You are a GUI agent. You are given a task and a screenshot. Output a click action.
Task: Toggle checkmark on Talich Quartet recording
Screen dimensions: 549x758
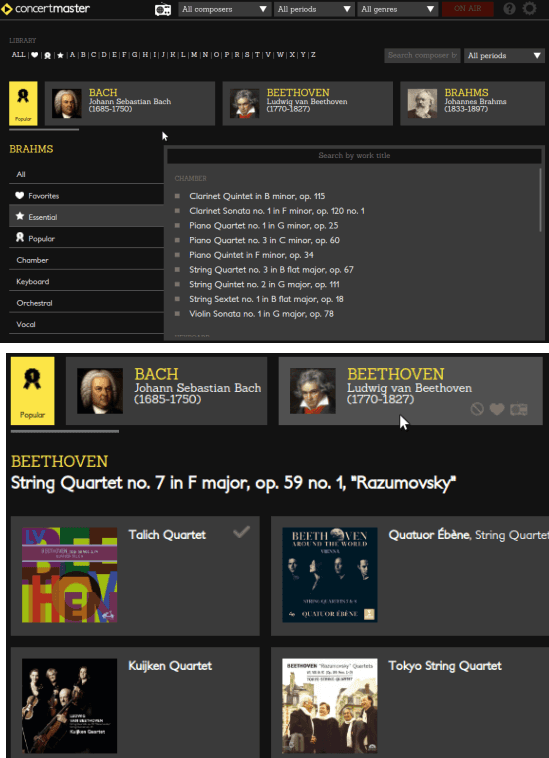(x=241, y=532)
